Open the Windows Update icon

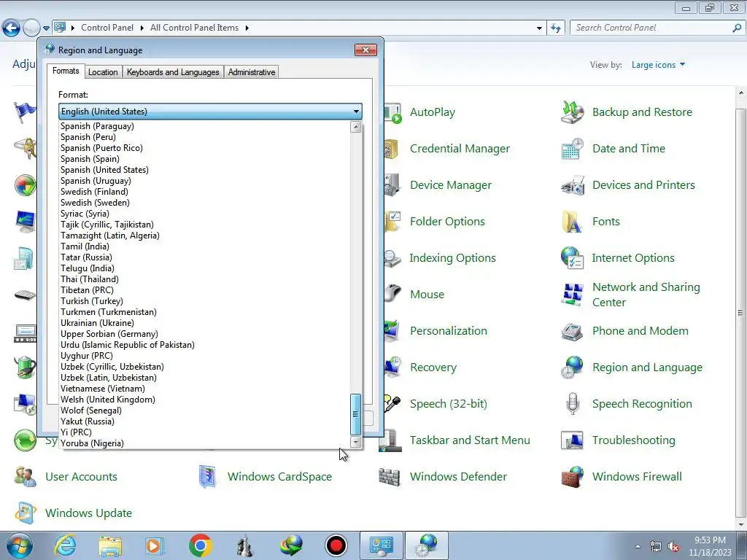(x=26, y=513)
